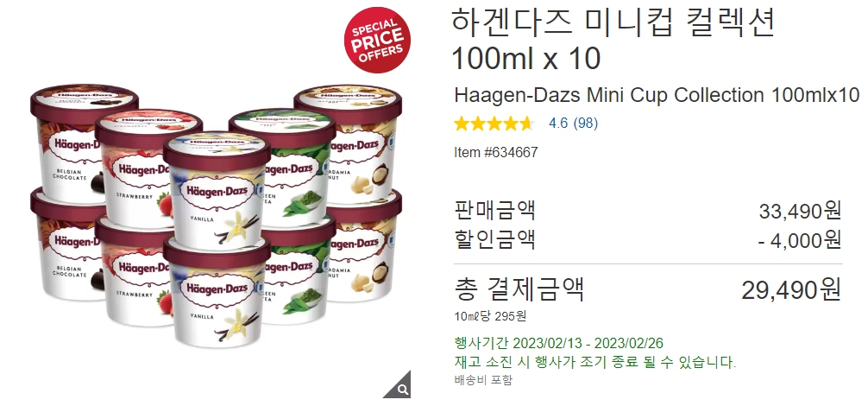
Task: Click the 33,490원 sale price
Action: (x=800, y=211)
